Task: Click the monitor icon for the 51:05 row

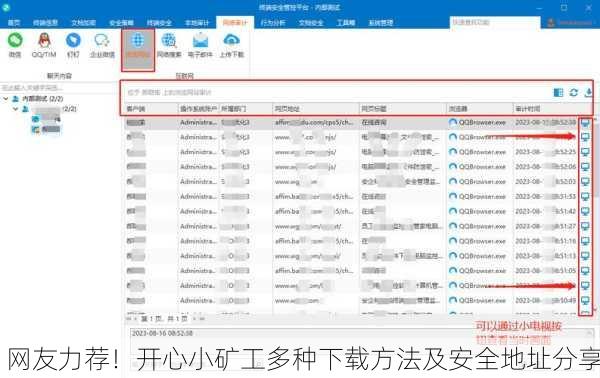Action: tap(585, 270)
